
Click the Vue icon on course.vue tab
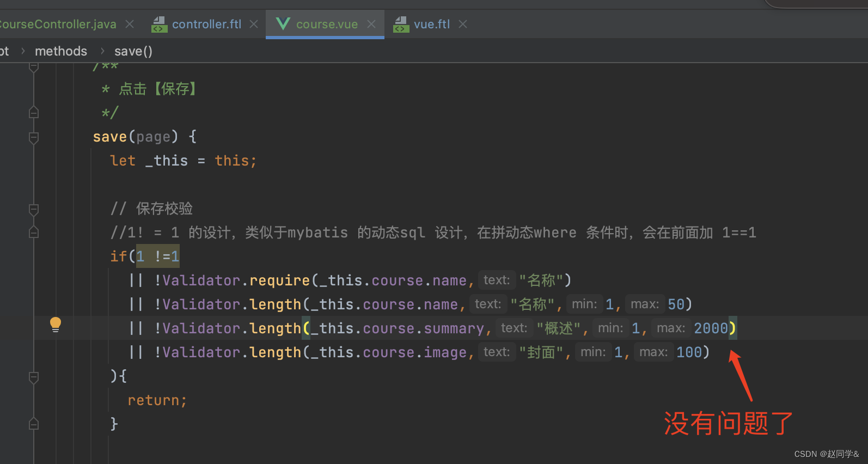pos(283,24)
